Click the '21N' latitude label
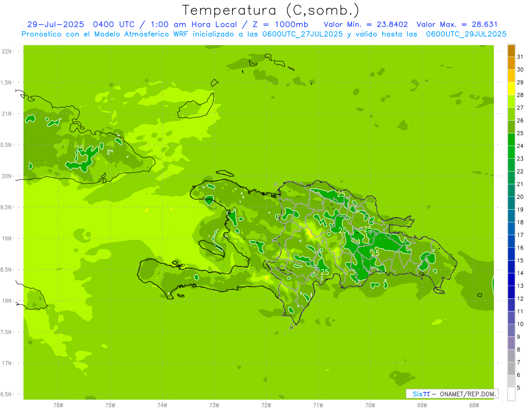The height and width of the screenshot is (411, 532). (x=7, y=114)
